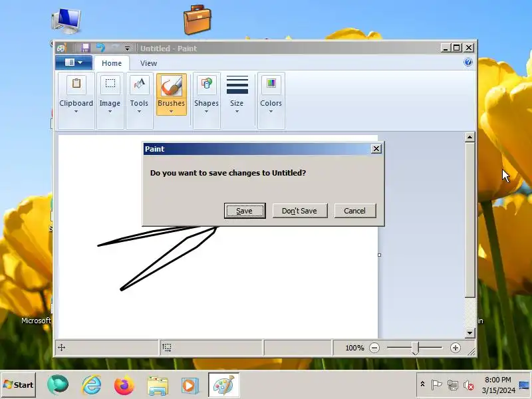Viewport: 532px width, 399px height.
Task: Open the Shapes gallery icon
Action: pyautogui.click(x=206, y=84)
